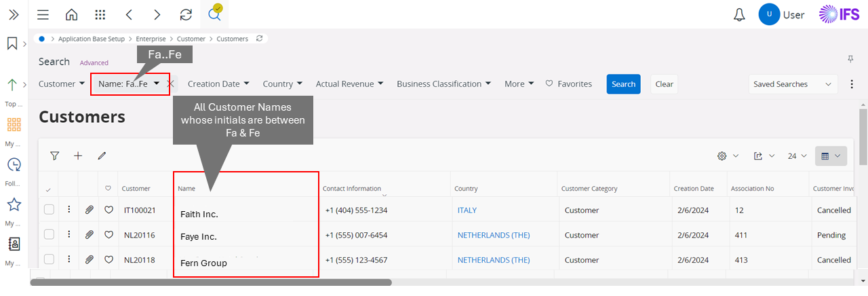Open the bookmark icon in sidebar
Image resolution: width=868 pixels, height=296 pixels.
(x=12, y=43)
